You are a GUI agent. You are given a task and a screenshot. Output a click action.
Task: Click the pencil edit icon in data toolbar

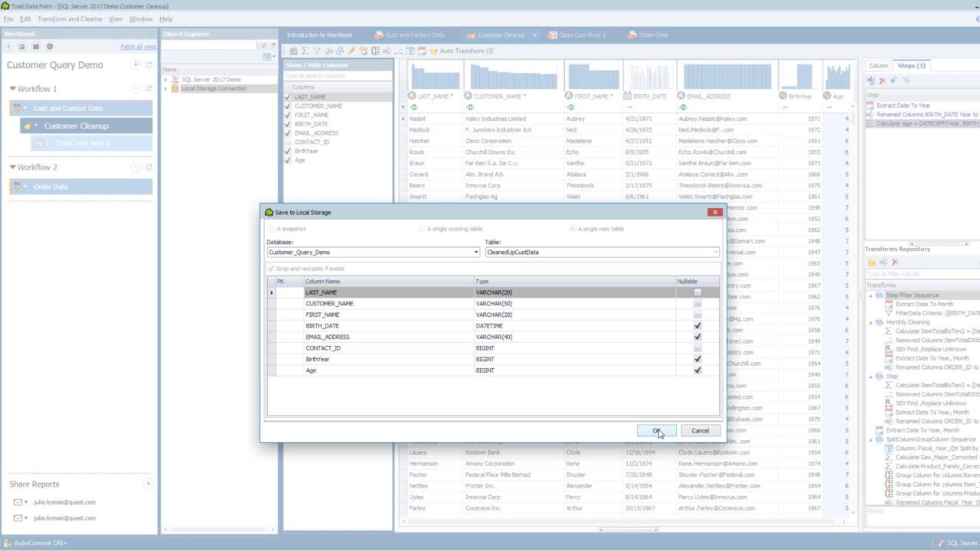(352, 51)
